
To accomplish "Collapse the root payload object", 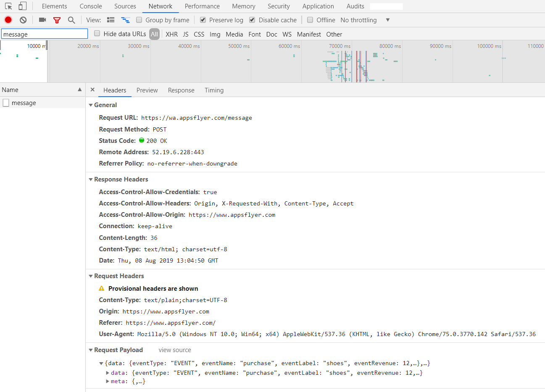I will 101,363.
